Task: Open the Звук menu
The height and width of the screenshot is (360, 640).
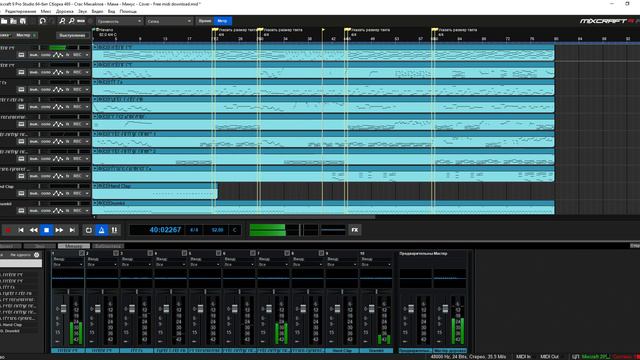Action: coord(82,11)
